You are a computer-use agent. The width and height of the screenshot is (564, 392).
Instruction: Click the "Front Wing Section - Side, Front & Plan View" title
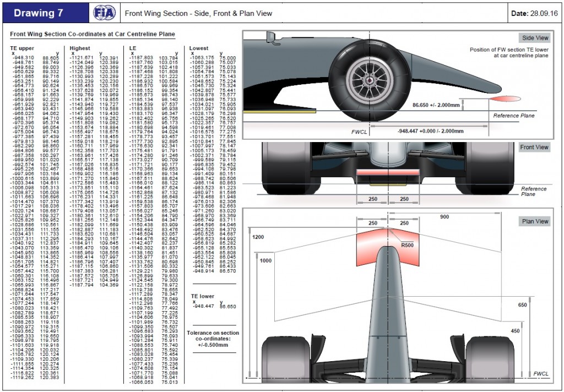click(x=198, y=13)
